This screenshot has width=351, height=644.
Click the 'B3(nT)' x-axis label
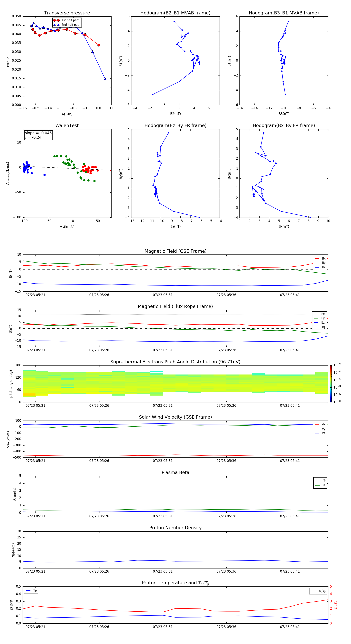284,114
